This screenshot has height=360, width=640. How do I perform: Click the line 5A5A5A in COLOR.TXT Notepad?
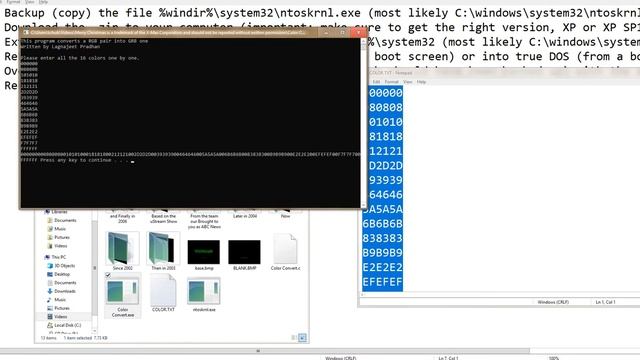pos(384,209)
